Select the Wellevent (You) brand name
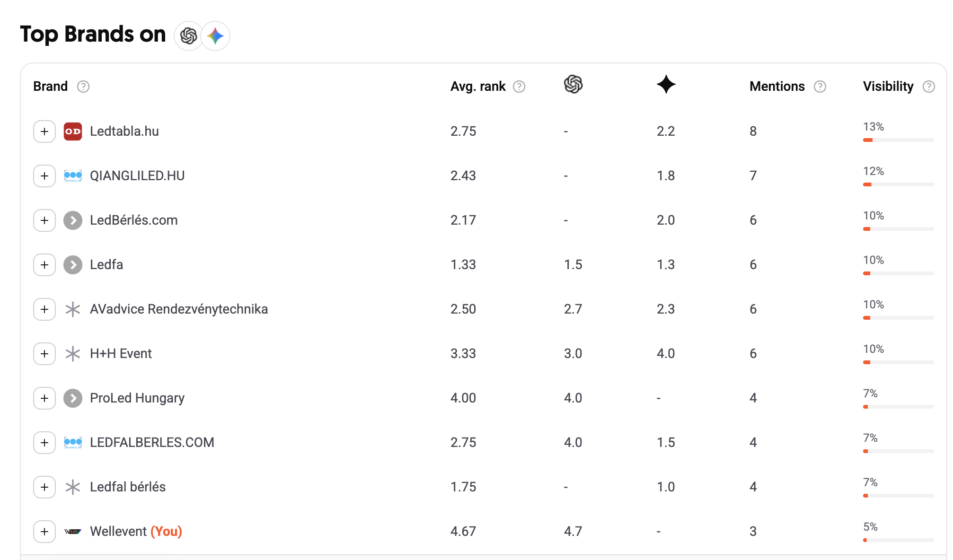 136,532
